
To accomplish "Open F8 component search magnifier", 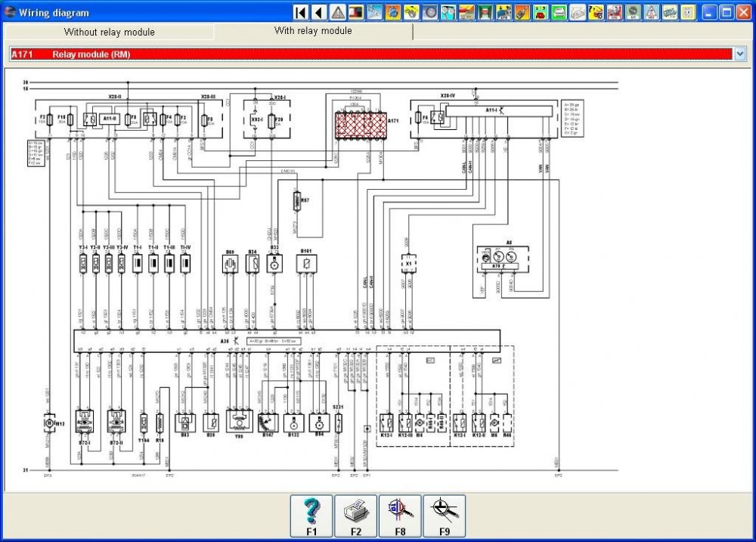I will tap(400, 516).
